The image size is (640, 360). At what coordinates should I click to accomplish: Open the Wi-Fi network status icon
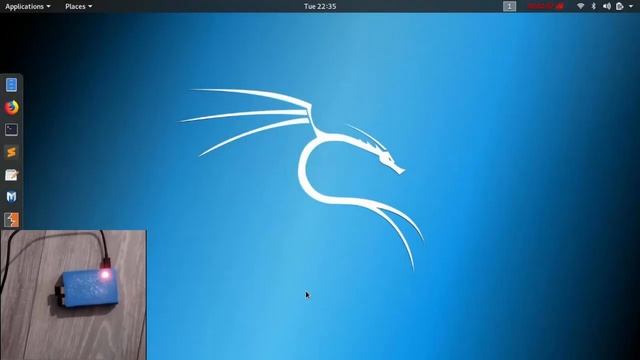tap(580, 6)
